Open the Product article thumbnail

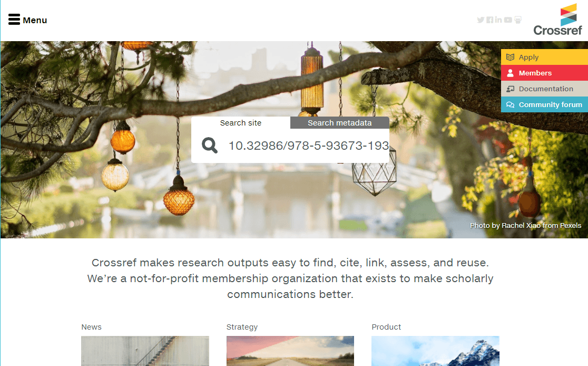click(435, 351)
